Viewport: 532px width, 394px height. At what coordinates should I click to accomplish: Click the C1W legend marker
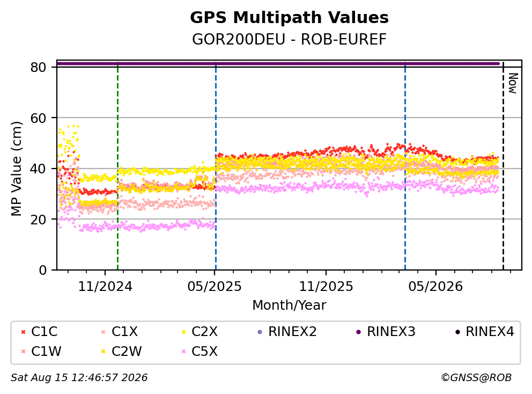23,352
